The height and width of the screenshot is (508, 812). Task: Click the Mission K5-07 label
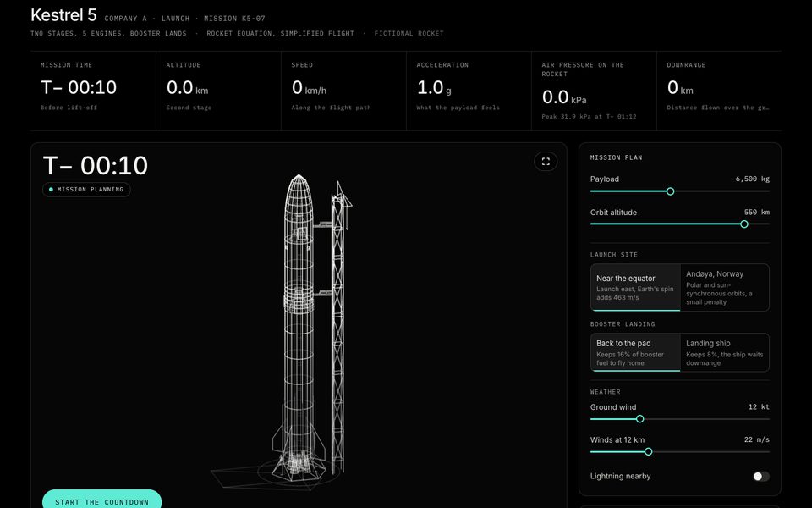point(234,19)
